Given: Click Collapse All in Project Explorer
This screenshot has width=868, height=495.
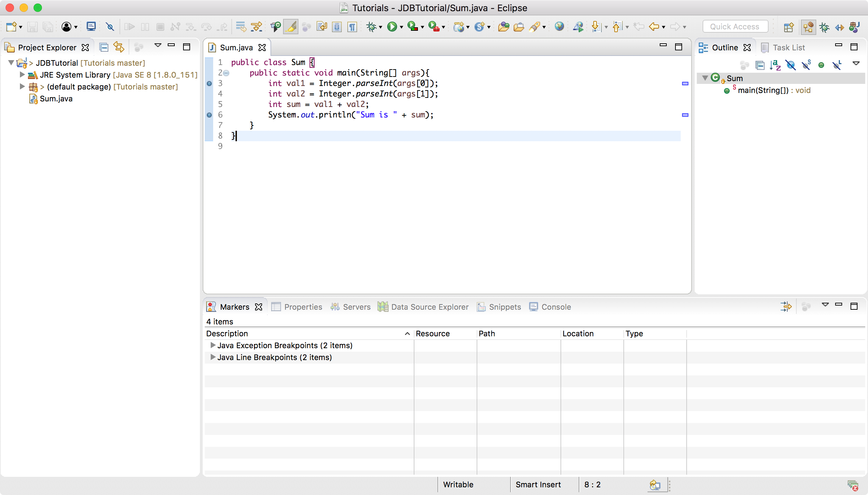Looking at the screenshot, I should click(x=104, y=47).
